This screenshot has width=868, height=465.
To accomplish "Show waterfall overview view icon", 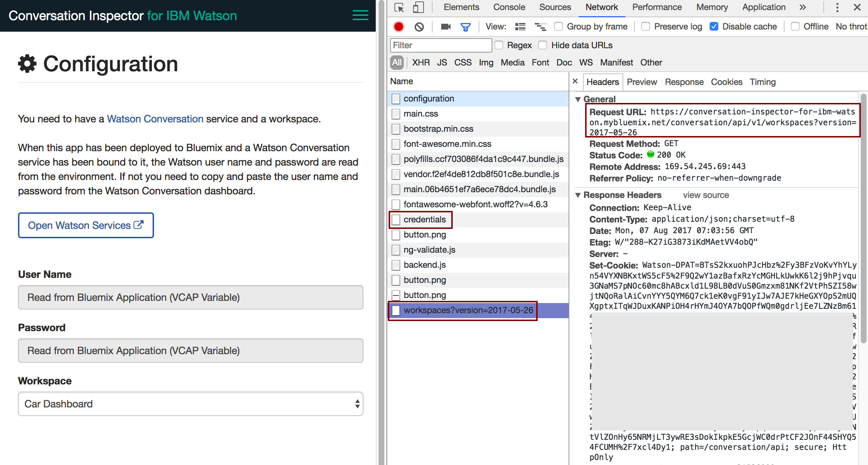I will point(541,27).
